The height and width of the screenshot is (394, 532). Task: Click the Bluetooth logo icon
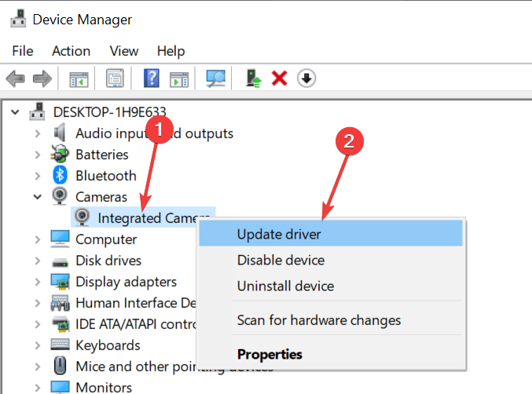(x=60, y=175)
